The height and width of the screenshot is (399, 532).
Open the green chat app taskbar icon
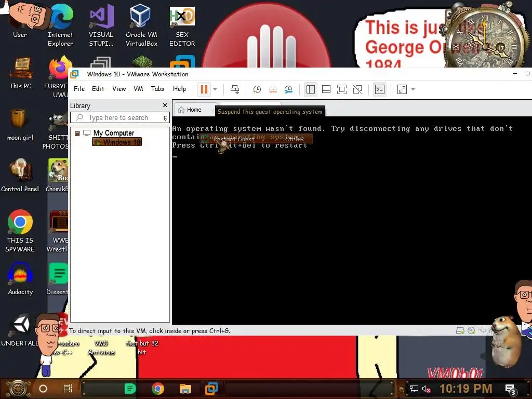(x=130, y=389)
